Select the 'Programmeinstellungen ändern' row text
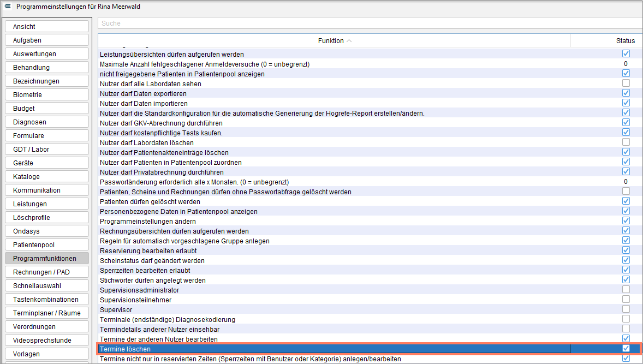 tap(148, 222)
